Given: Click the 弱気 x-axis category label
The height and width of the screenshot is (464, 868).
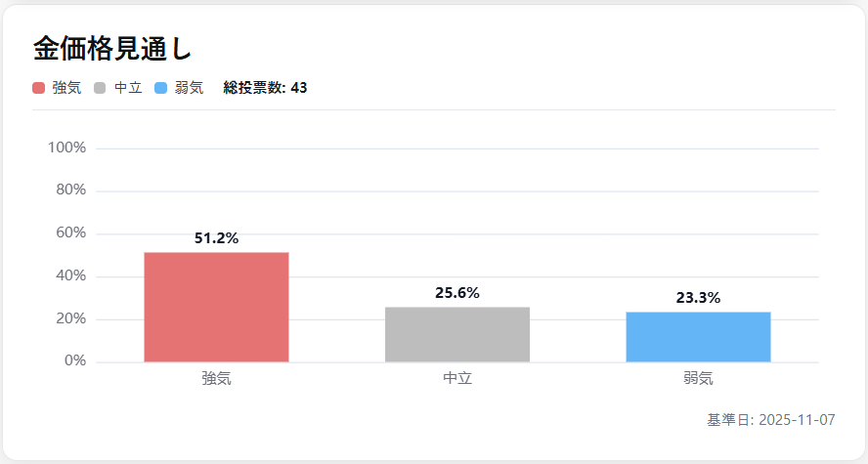Looking at the screenshot, I should [x=698, y=378].
